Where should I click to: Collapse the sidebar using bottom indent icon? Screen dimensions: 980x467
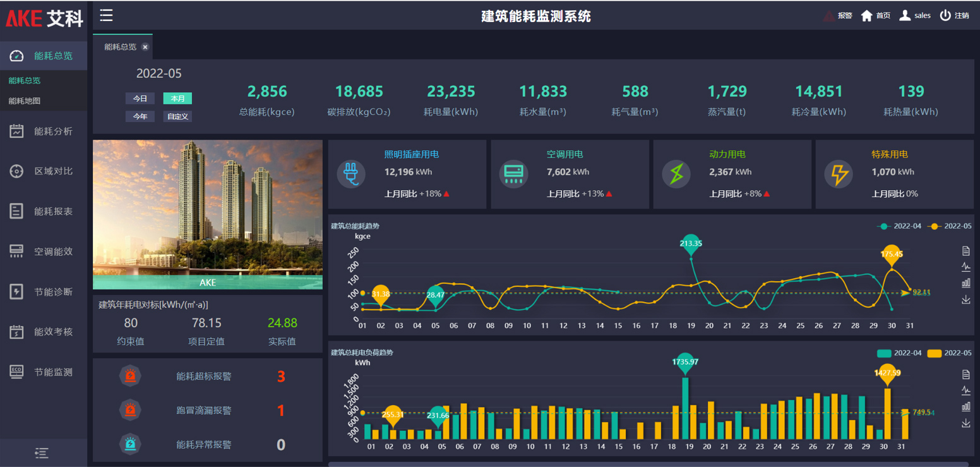tap(42, 452)
